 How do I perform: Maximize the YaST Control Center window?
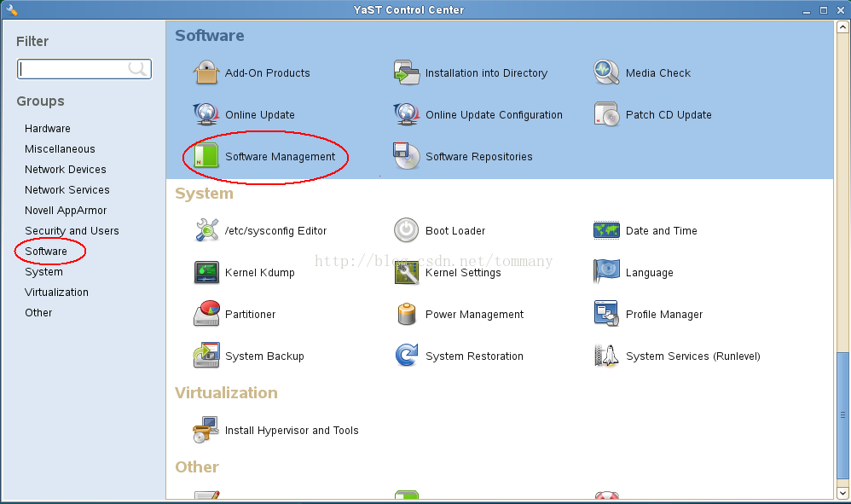pos(824,9)
